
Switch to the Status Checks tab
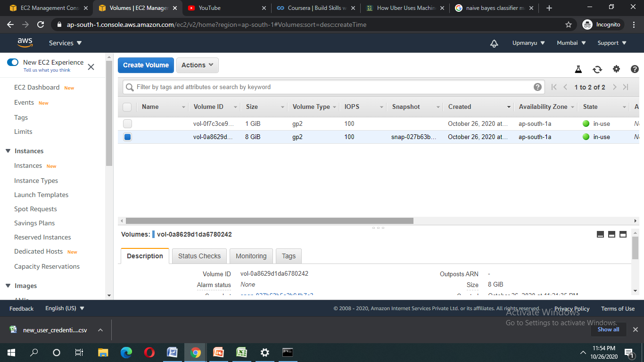tap(199, 256)
